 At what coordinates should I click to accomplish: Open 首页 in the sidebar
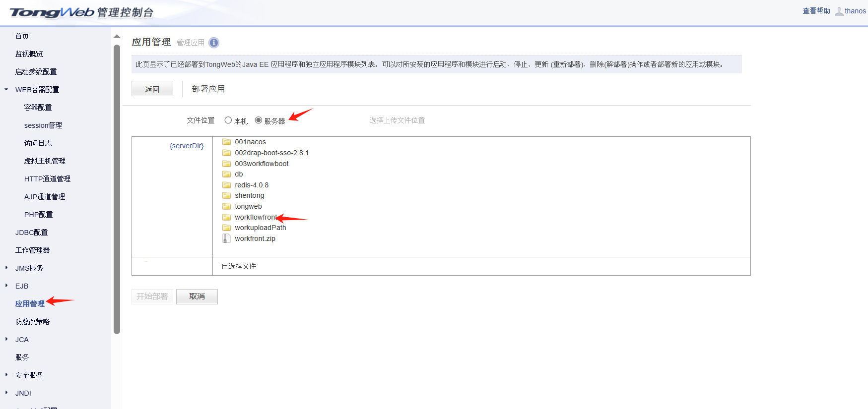click(22, 36)
